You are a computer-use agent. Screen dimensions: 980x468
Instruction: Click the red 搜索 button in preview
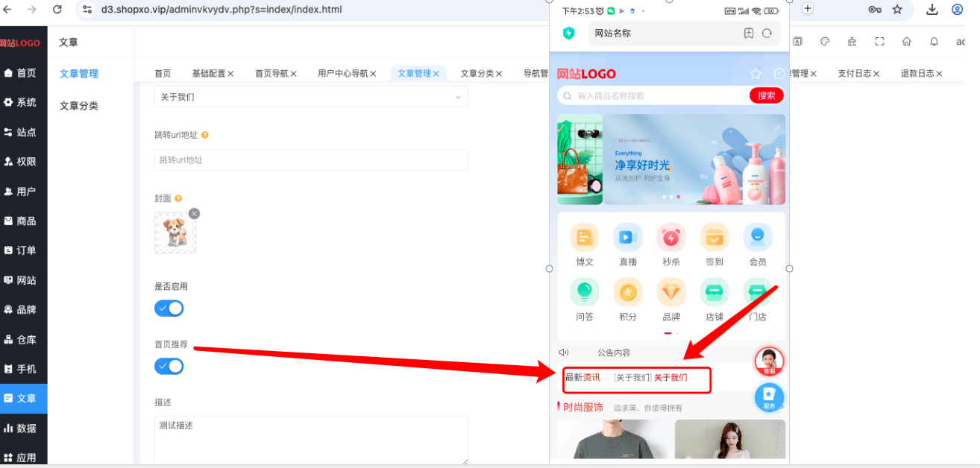767,95
